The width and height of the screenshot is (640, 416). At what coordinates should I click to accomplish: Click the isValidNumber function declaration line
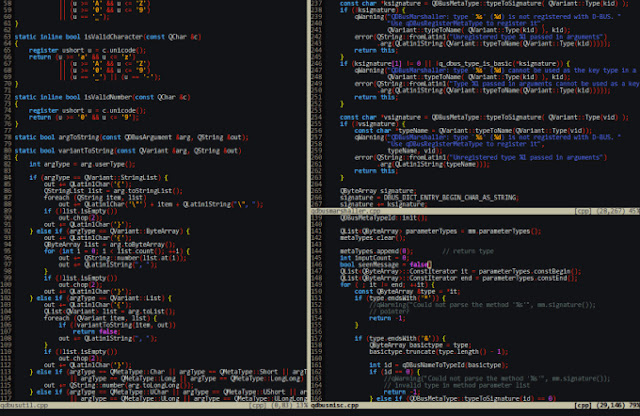click(x=102, y=97)
